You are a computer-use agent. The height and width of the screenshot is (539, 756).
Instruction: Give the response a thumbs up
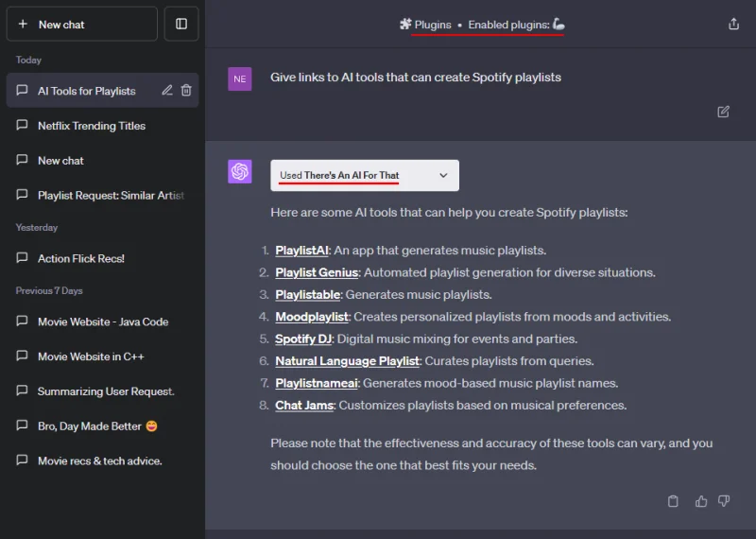[x=701, y=501]
